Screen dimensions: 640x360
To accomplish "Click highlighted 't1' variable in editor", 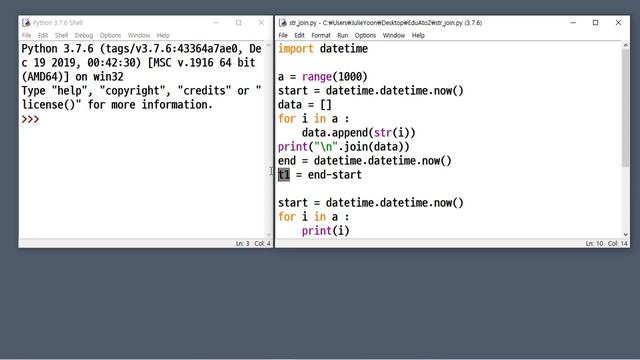I will point(284,175).
